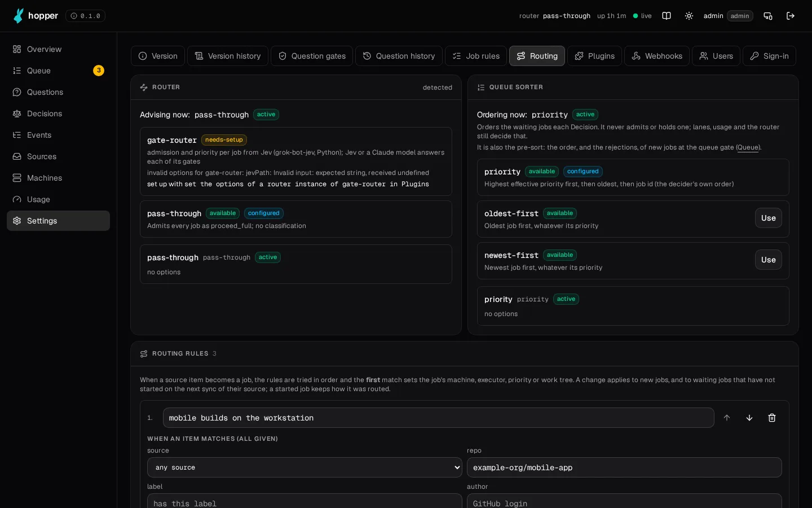Use the oldest-first queue sorter
Image resolution: width=812 pixels, height=508 pixels.
click(769, 218)
